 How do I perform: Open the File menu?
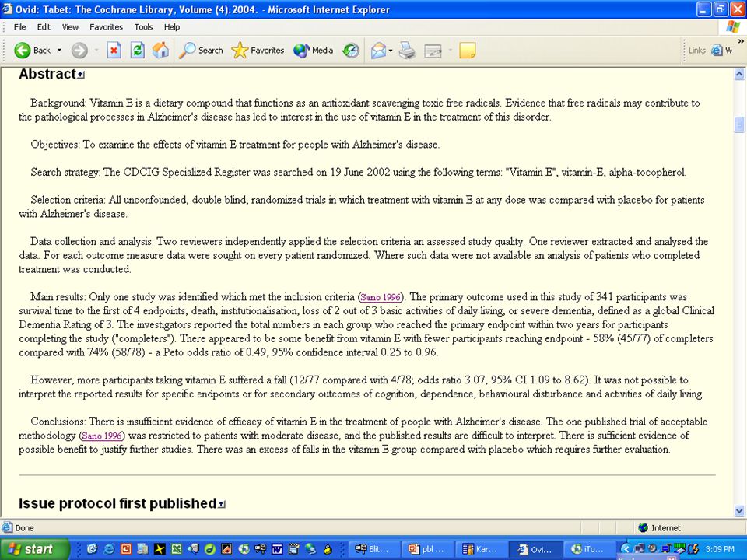[20, 27]
